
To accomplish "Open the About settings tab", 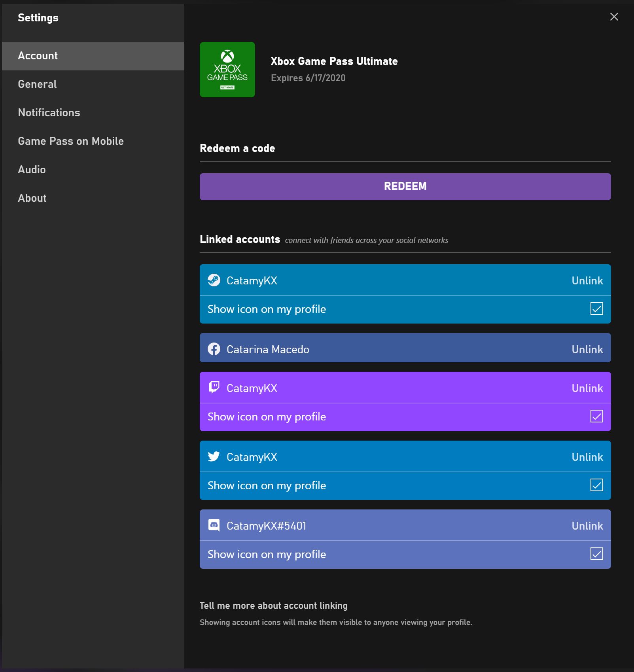I will (x=93, y=198).
